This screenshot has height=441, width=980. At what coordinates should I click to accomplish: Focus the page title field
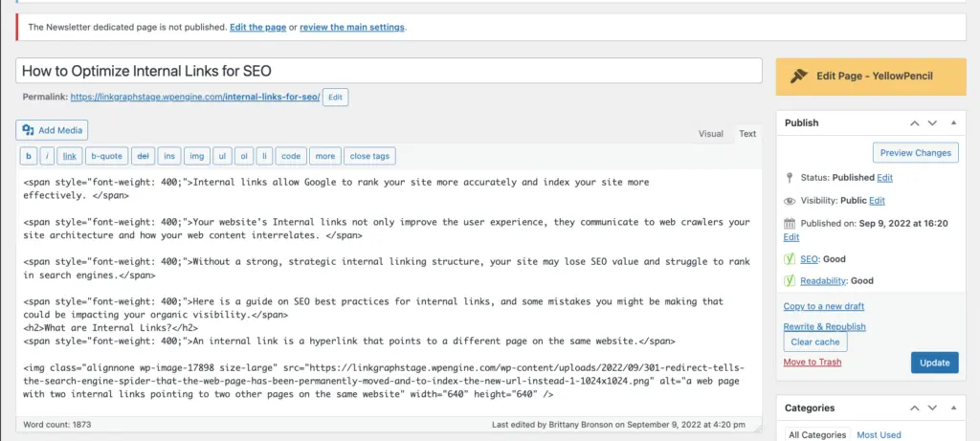pos(389,71)
